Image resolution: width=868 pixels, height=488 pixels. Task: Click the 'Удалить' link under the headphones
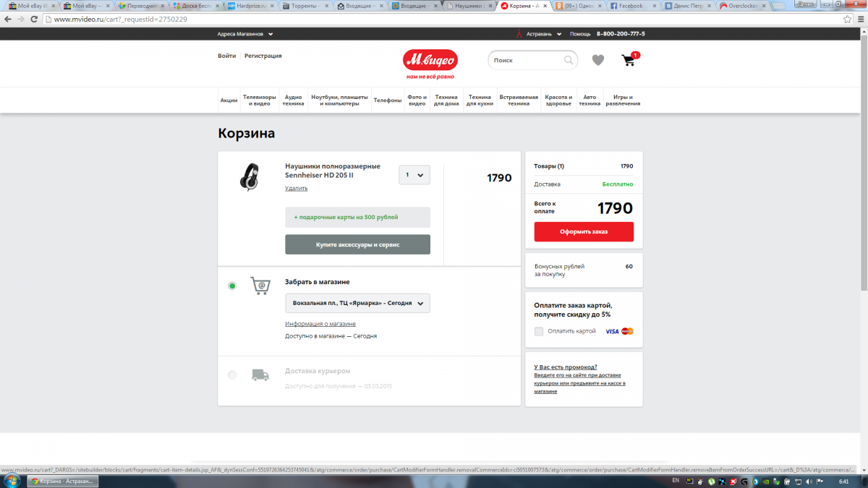point(296,188)
